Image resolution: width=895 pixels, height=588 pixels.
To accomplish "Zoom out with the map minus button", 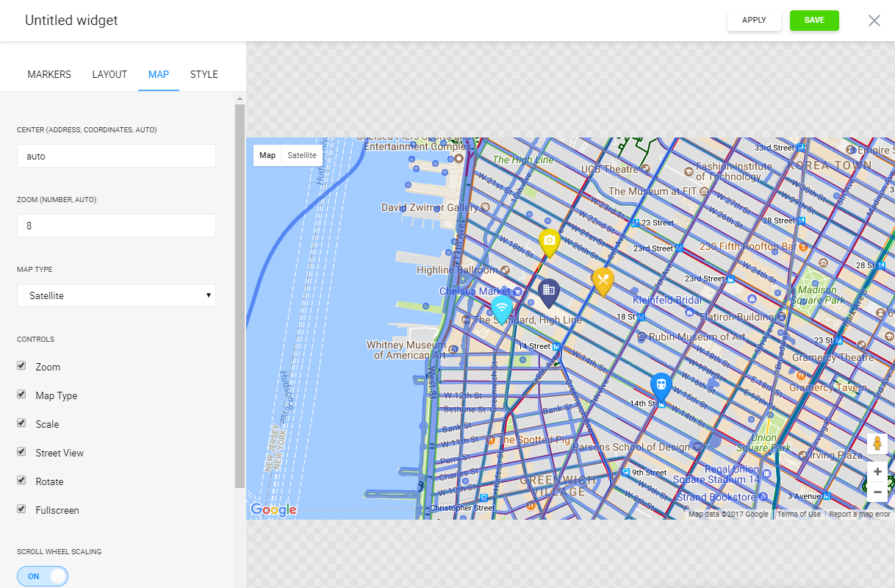I will tap(877, 492).
